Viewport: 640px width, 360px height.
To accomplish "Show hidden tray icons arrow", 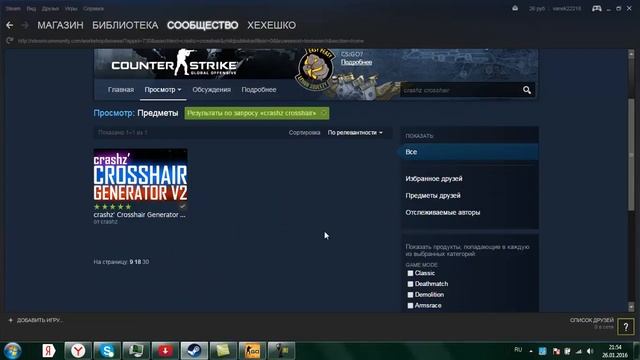I will [531, 351].
